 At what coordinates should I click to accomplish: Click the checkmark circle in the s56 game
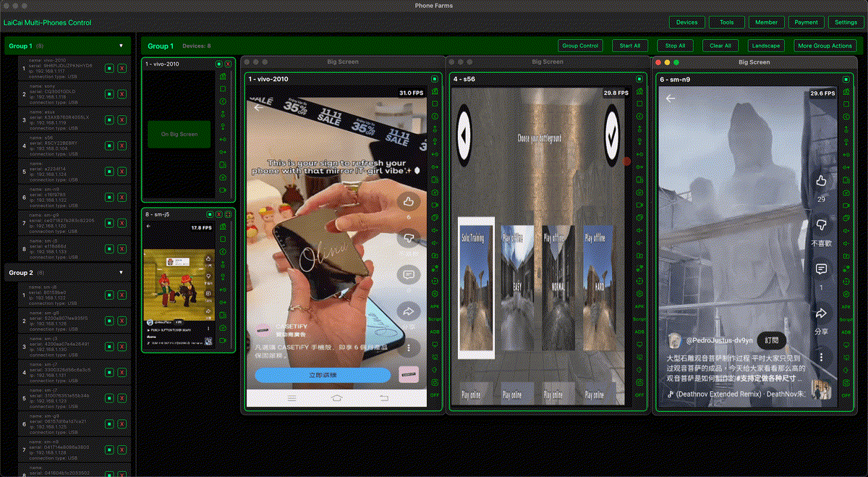[612, 136]
